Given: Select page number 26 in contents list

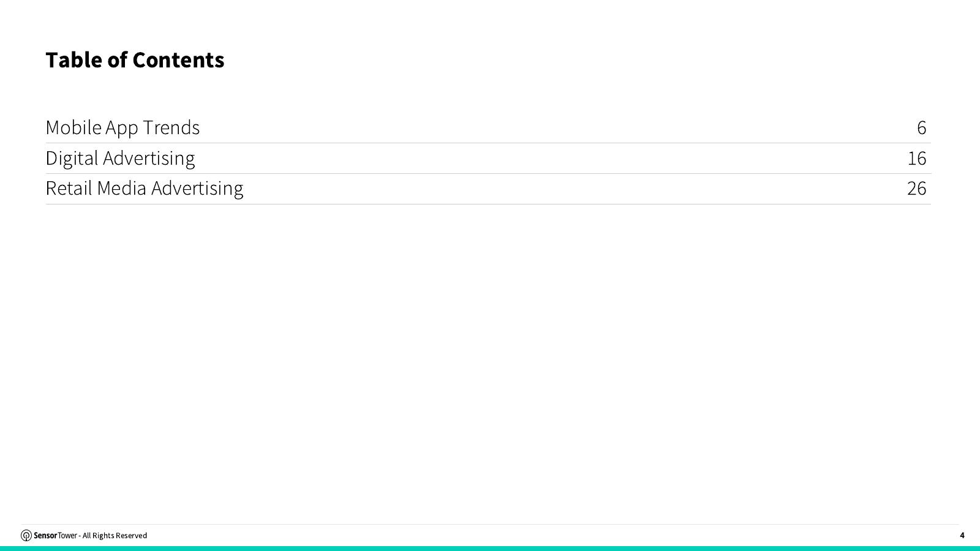Looking at the screenshot, I should coord(917,188).
